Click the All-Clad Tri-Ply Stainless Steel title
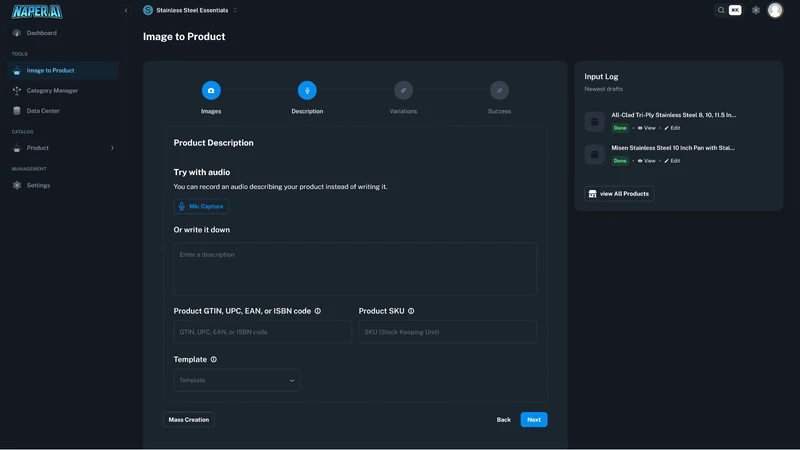 click(673, 115)
